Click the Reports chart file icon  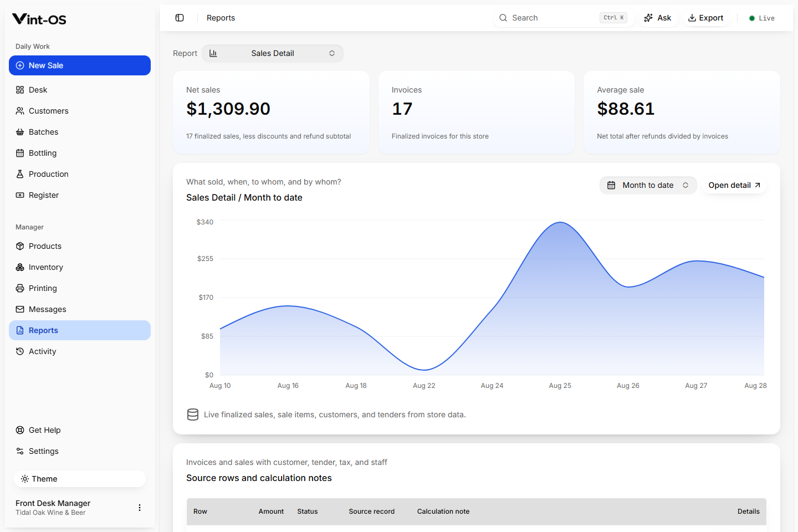point(20,330)
